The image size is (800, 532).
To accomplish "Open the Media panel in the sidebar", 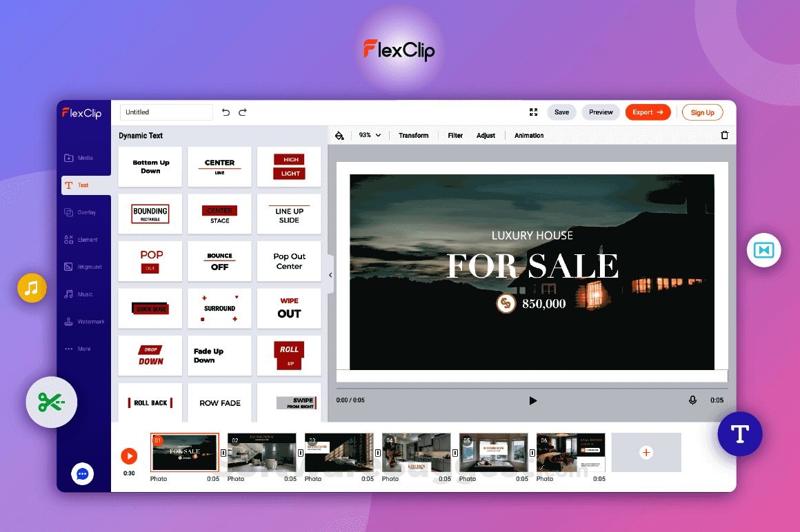I will [83, 157].
